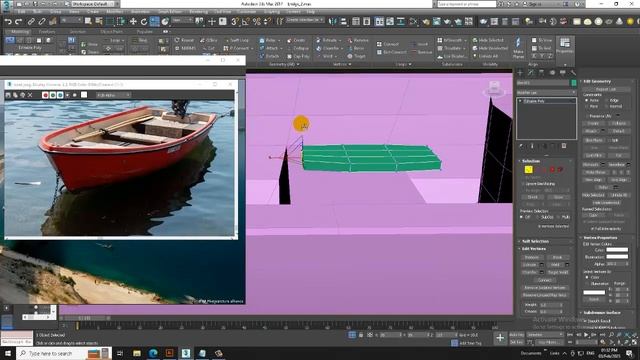The image size is (640, 360).
Task: Toggle Preserve UVs checkbox
Action: click(x=587, y=116)
